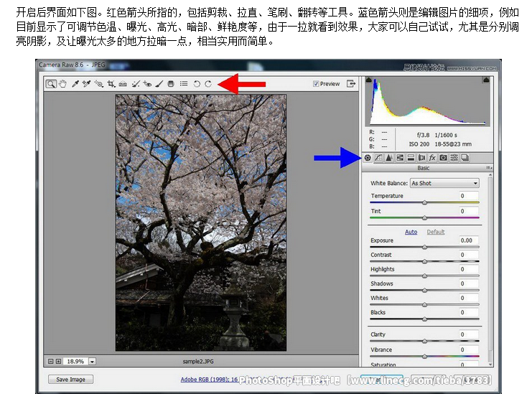
Task: Click the Whites slider handle
Action: pos(424,305)
